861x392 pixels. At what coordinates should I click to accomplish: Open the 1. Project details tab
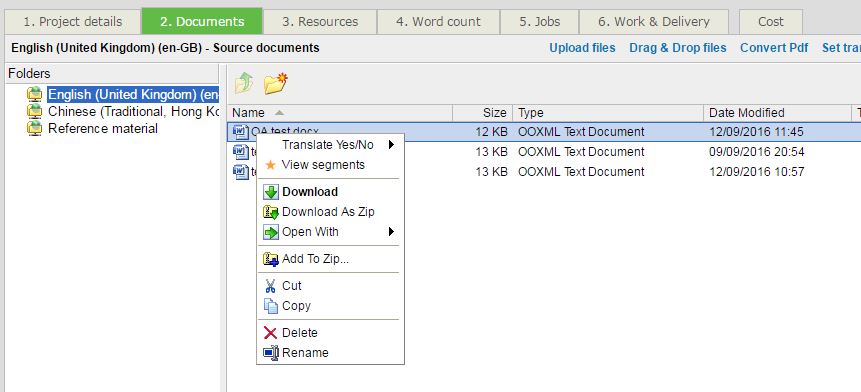coord(72,21)
